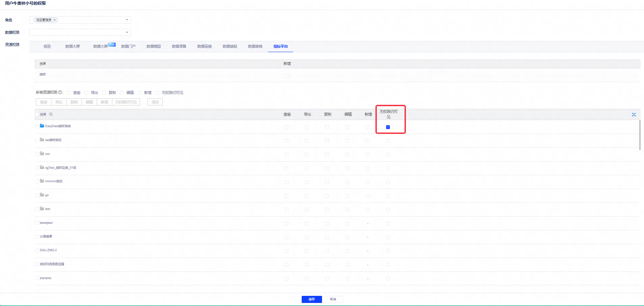Click the 清空 button
This screenshot has width=644, height=306.
(155, 102)
